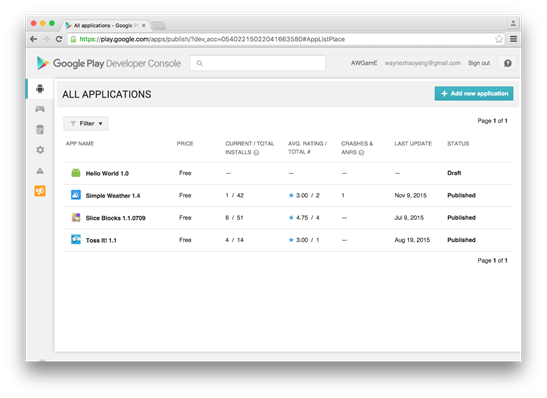Click Simple Weather Published status
Viewport: 547px width, 398px height.
(461, 195)
